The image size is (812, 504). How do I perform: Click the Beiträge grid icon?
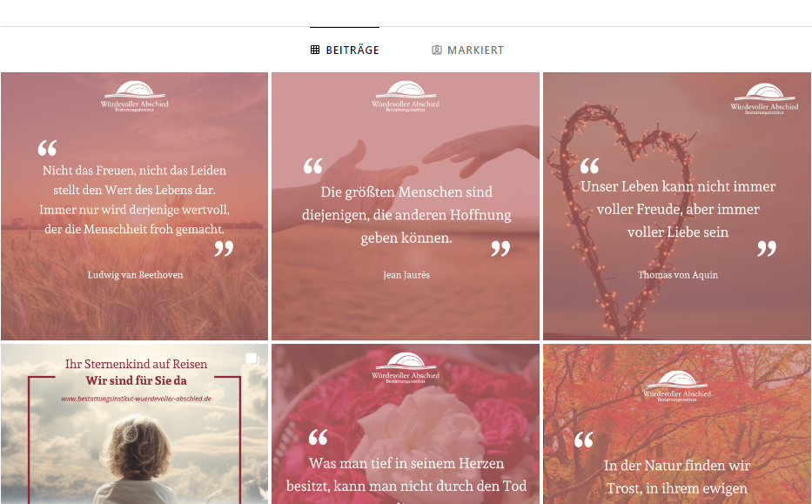click(315, 50)
